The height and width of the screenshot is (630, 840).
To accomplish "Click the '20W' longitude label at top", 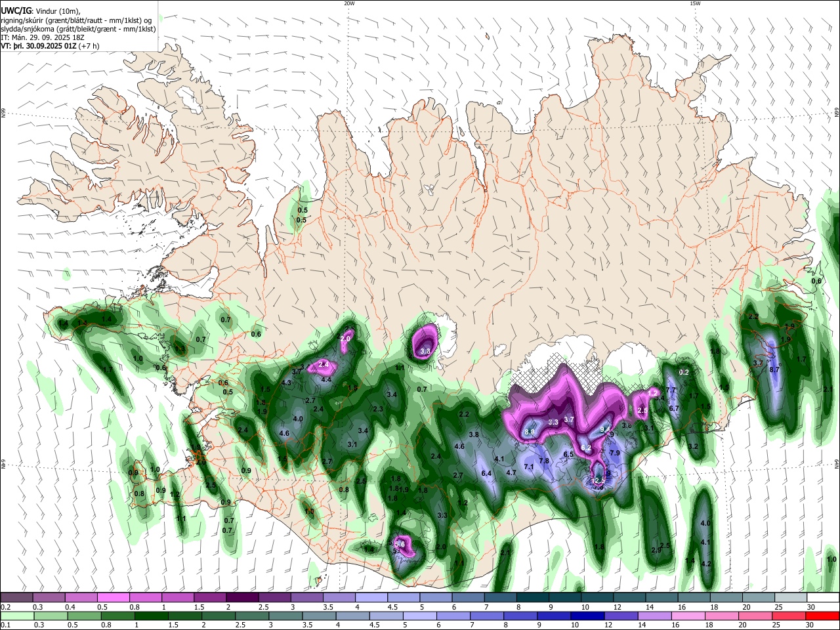I will pos(349,3).
